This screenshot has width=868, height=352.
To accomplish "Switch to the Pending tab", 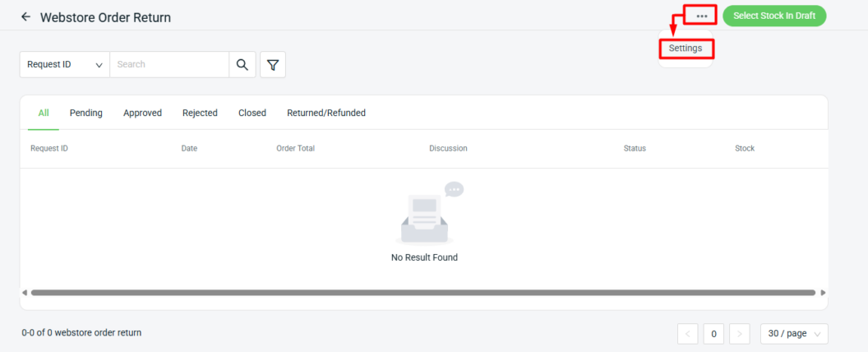I will pyautogui.click(x=86, y=113).
